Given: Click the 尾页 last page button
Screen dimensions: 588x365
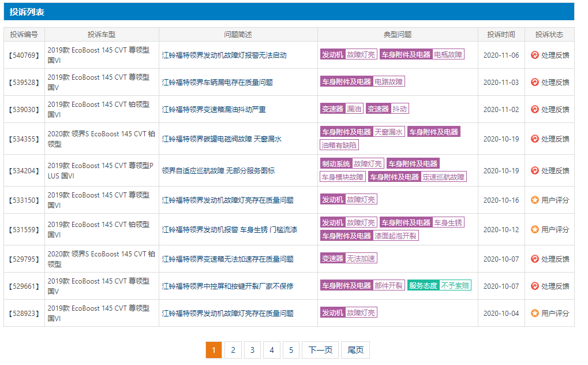Looking at the screenshot, I should coord(355,350).
